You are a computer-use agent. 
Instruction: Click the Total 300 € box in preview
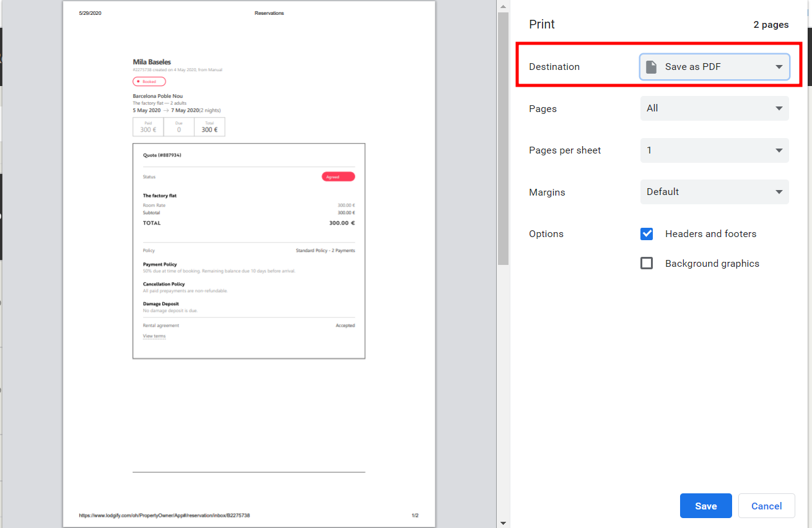[209, 127]
